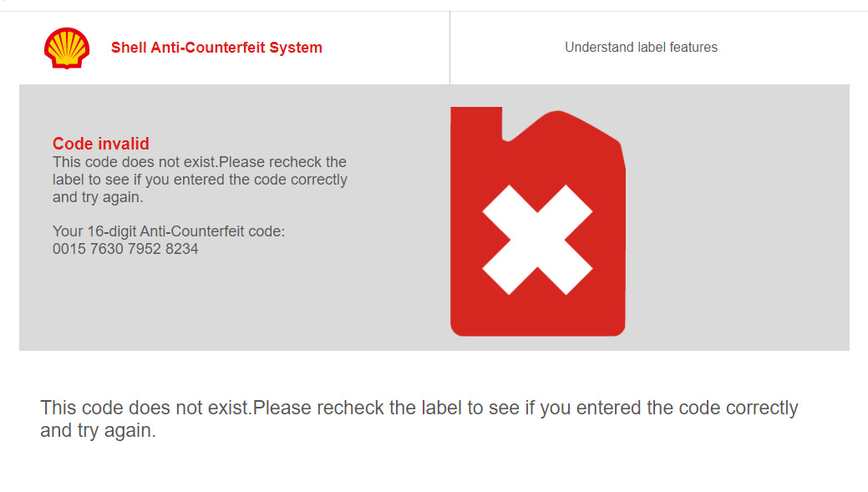Click the word 'features' in the header tab
The width and height of the screenshot is (868, 492).
click(693, 48)
